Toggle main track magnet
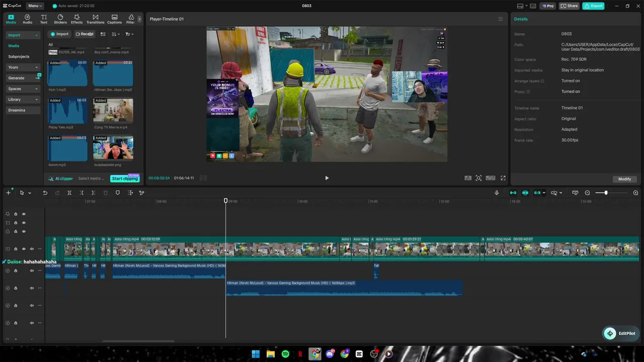This screenshot has height=362, width=644. pyautogui.click(x=513, y=193)
